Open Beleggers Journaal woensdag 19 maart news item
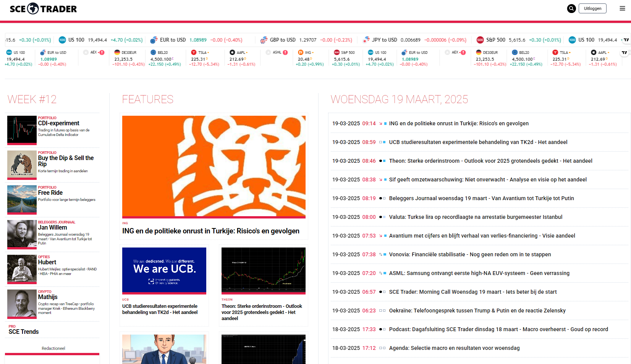Image resolution: width=631 pixels, height=364 pixels. tap(481, 198)
